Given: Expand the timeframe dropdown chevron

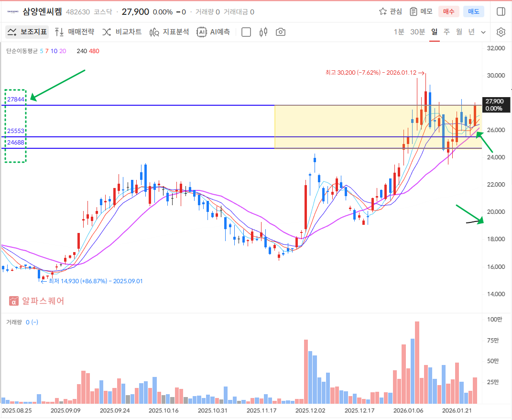Looking at the screenshot, I should click(x=483, y=32).
